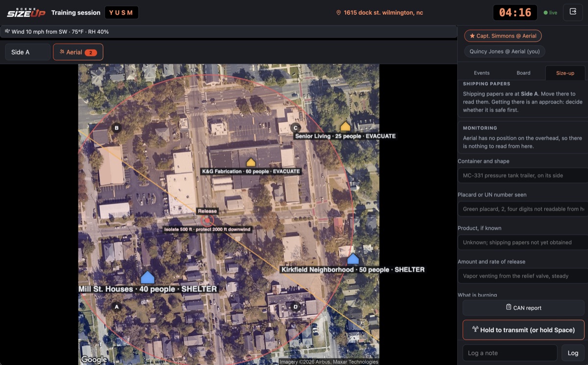
Task: Click Hold to transmit button
Action: 523,330
